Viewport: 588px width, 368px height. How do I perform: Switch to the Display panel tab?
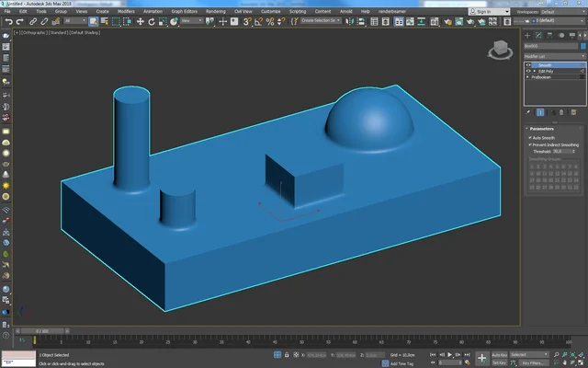(572, 35)
